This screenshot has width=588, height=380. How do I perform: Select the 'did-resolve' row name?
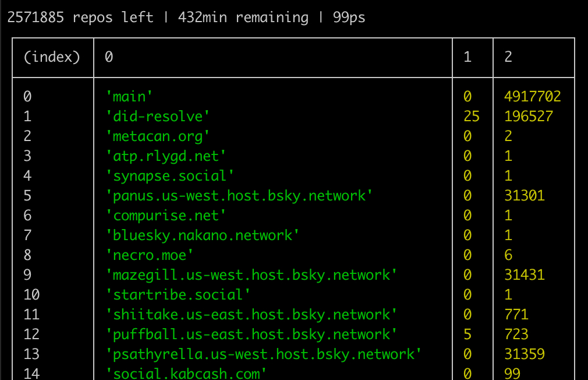coord(157,117)
